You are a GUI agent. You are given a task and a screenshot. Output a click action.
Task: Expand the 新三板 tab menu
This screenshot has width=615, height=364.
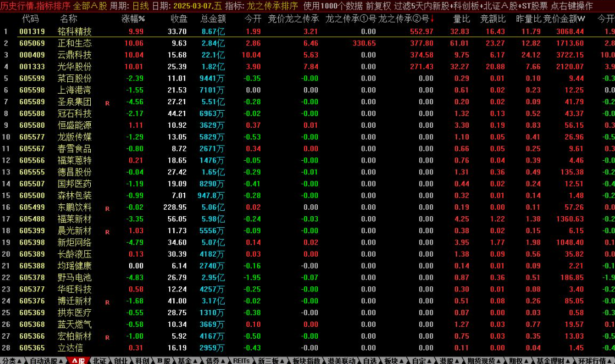click(271, 360)
